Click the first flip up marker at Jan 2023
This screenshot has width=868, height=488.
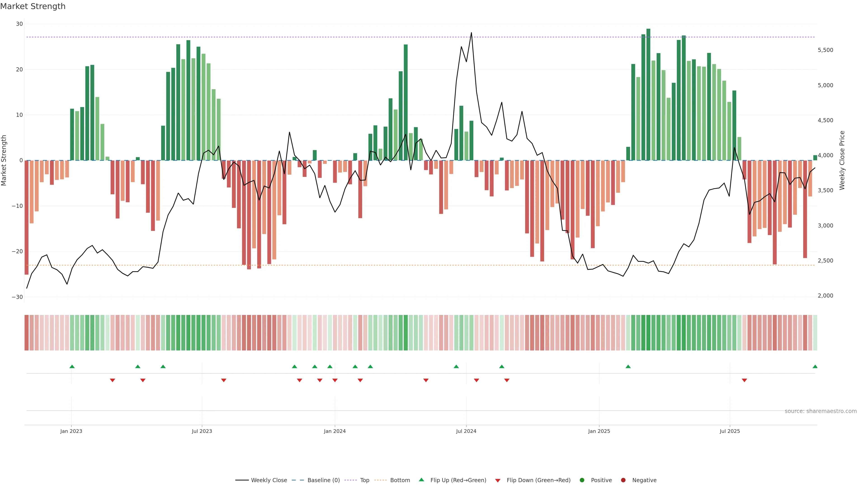pyautogui.click(x=72, y=366)
